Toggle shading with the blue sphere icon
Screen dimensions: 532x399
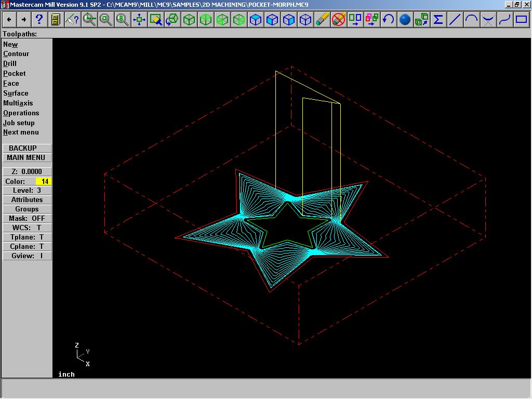tap(405, 20)
